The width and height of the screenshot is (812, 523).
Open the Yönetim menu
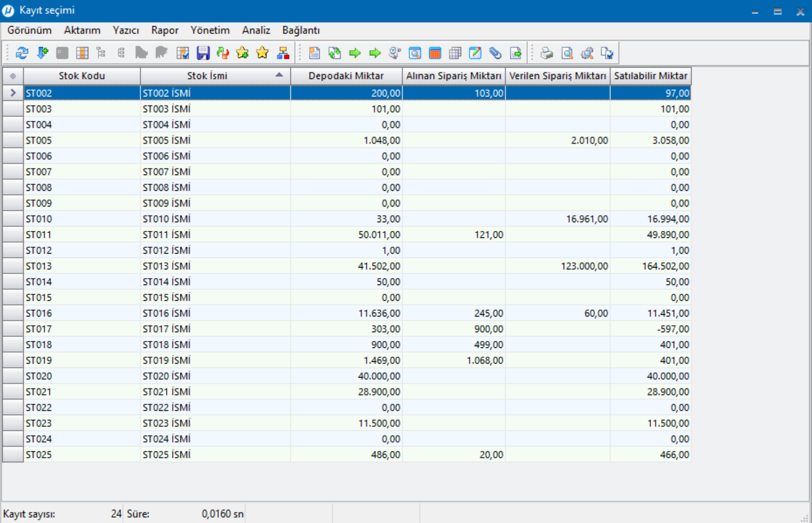(210, 30)
